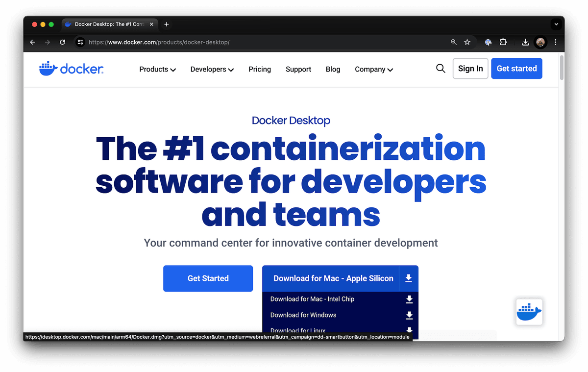588x372 pixels.
Task: Expand the Products menu
Action: [x=157, y=69]
